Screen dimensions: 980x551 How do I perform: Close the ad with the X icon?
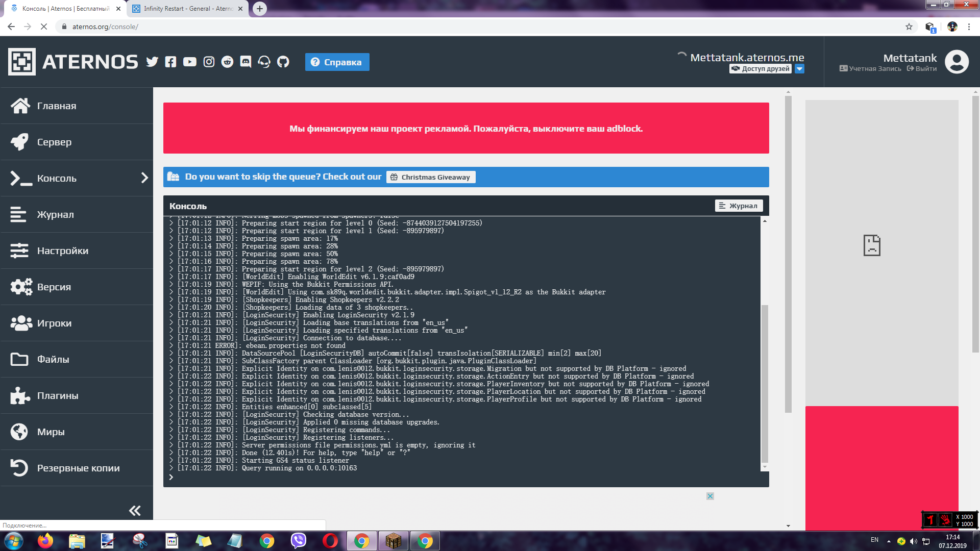click(x=710, y=496)
